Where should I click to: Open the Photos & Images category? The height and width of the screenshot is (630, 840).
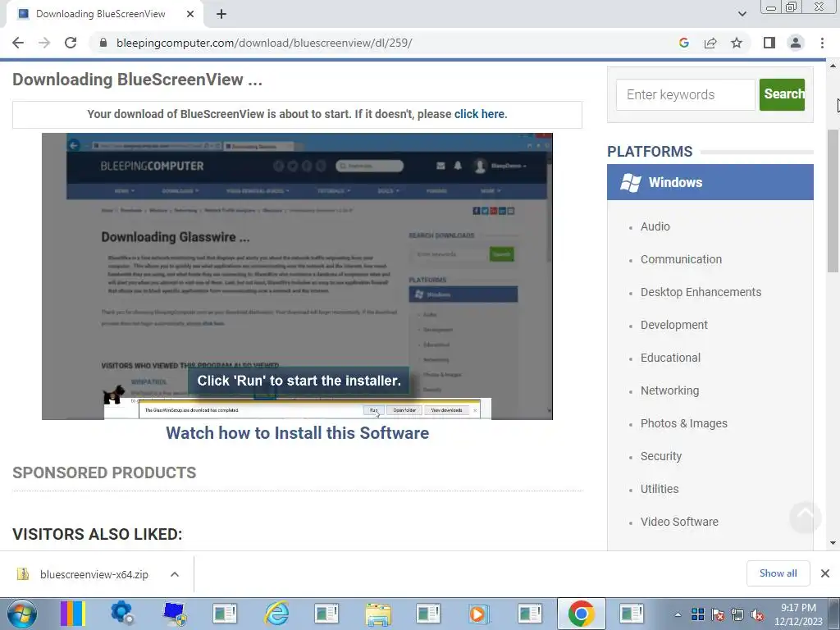point(683,423)
